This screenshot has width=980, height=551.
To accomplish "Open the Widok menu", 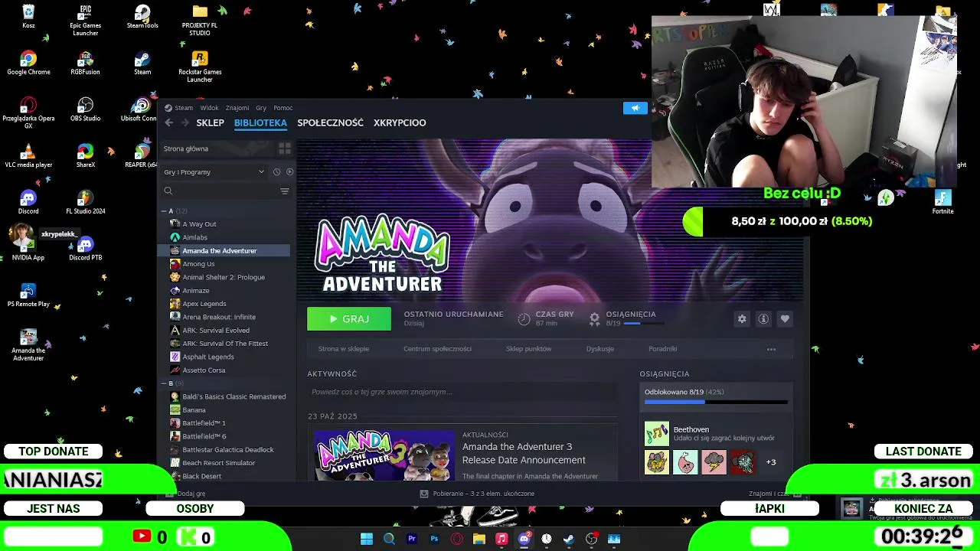I will (x=209, y=108).
